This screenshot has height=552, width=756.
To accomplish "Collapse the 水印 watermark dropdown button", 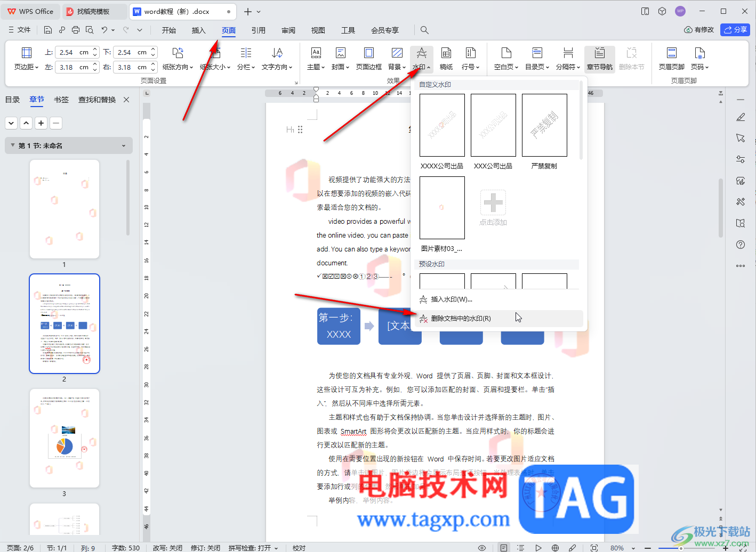I will click(x=422, y=59).
